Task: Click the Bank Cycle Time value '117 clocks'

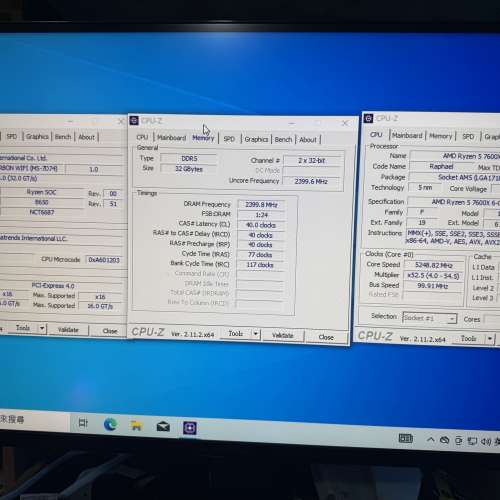Action: (260, 265)
